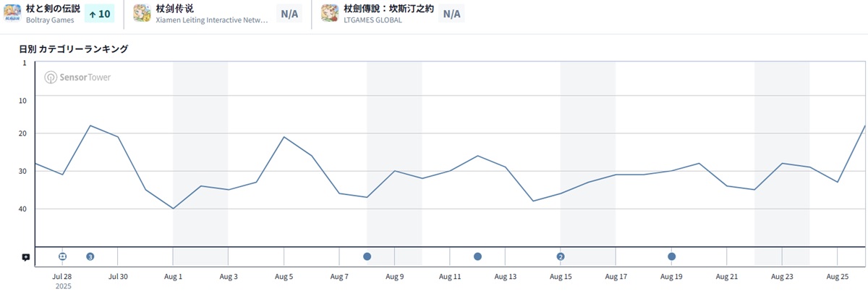This screenshot has width=868, height=292.
Task: Open the event marker numbered 2 at Aug 15
Action: tap(561, 256)
